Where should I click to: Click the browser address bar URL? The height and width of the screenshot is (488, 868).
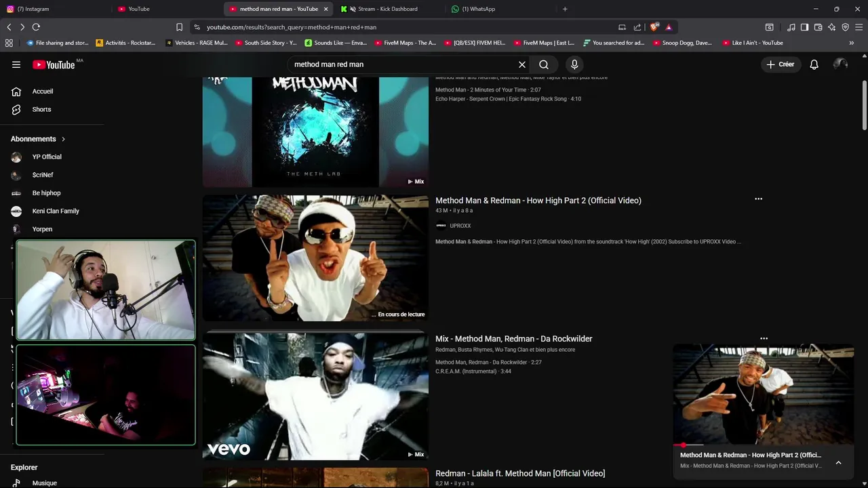pos(292,27)
